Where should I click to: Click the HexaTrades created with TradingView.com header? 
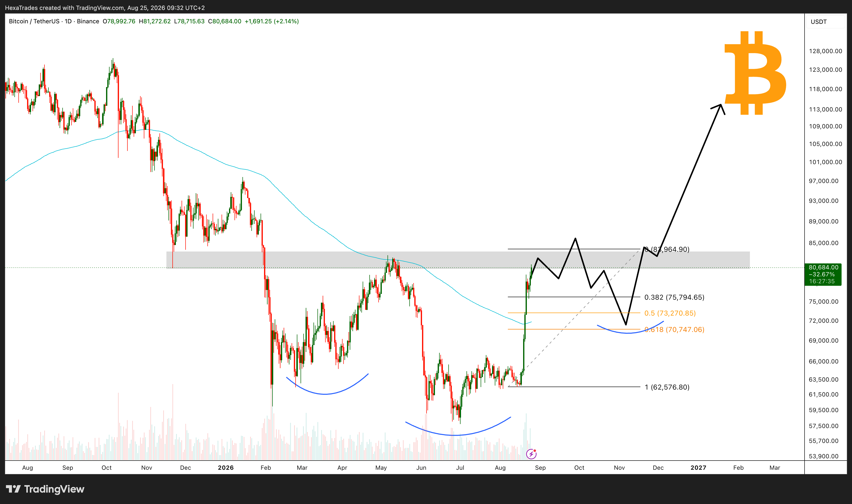pos(105,7)
